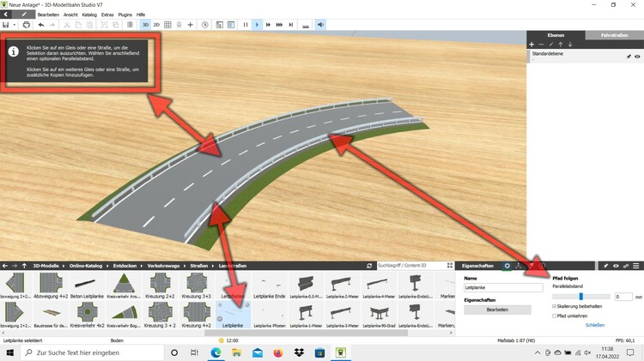Refresh the catalog with the reload icon
This screenshot has width=644, height=361.
point(369,267)
